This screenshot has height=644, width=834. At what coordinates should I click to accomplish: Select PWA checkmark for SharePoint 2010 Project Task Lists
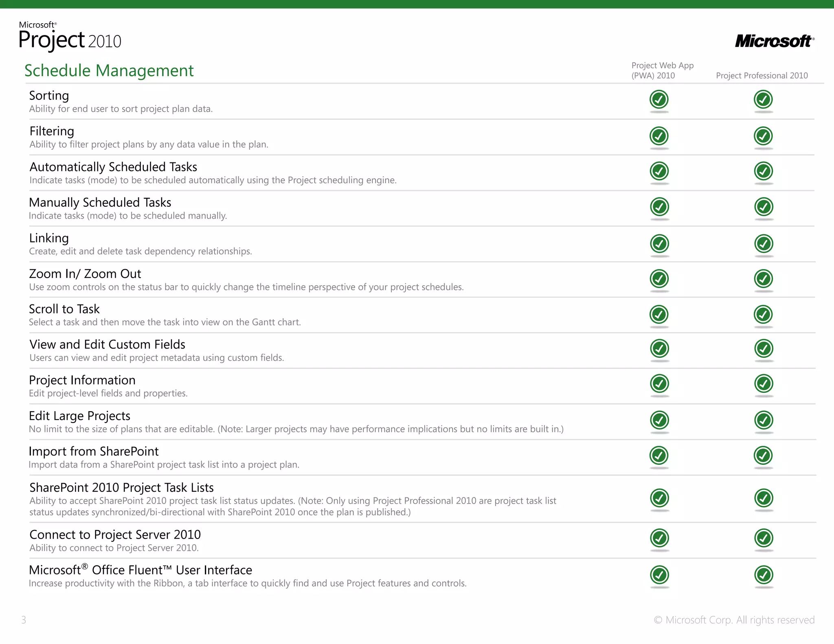pos(660,498)
